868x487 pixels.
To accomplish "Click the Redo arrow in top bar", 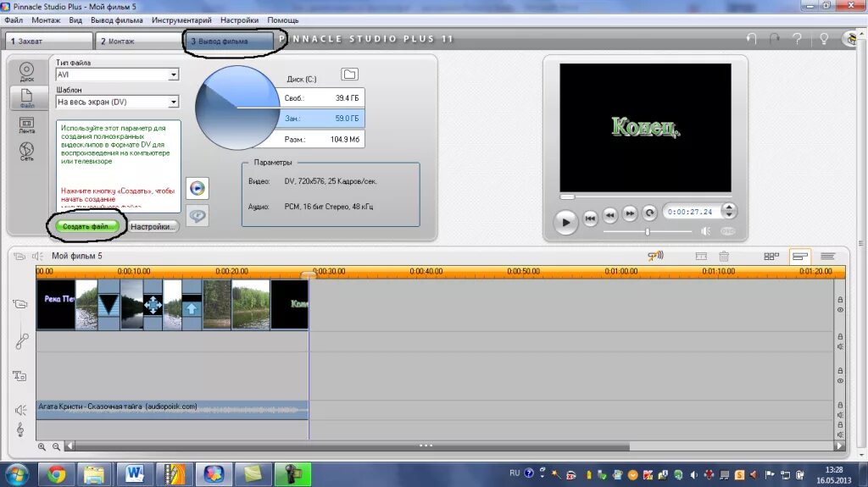I will (774, 39).
